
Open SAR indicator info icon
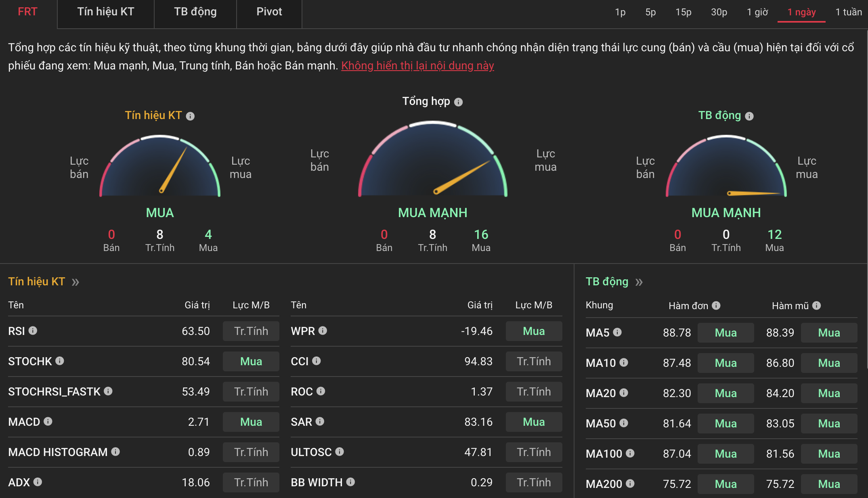tap(320, 421)
